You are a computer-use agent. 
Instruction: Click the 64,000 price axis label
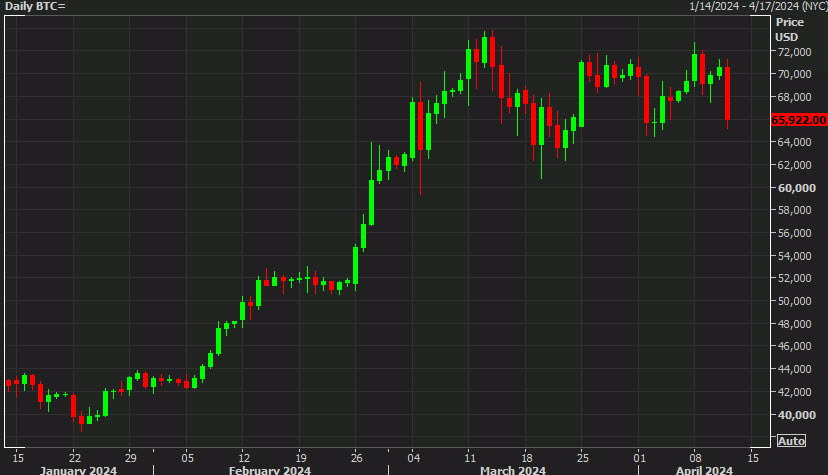794,142
